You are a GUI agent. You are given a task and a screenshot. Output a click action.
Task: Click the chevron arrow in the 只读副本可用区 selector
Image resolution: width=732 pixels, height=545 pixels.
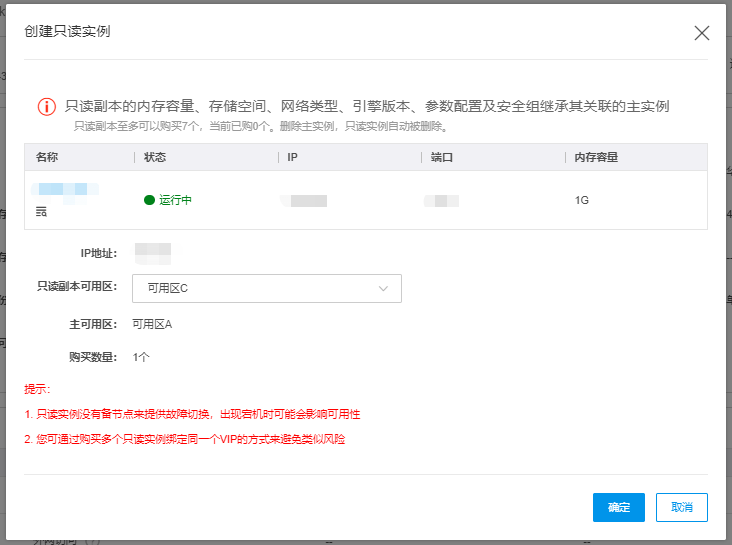click(383, 289)
